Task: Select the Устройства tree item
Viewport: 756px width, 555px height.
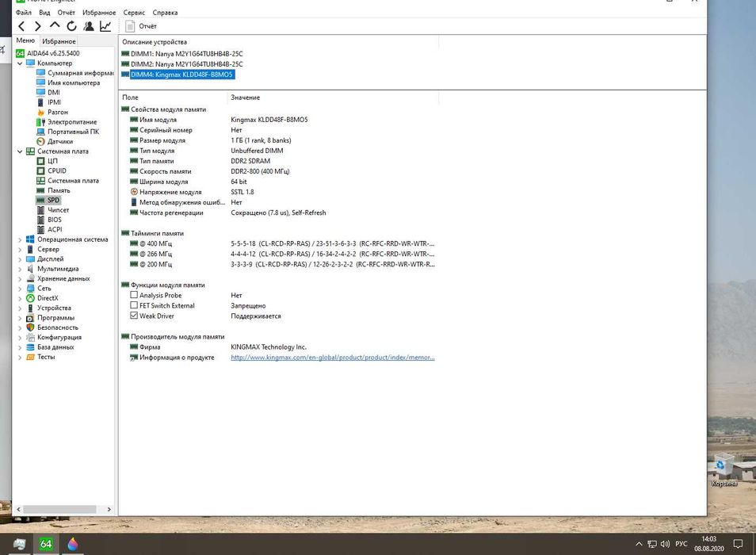Action: point(54,308)
